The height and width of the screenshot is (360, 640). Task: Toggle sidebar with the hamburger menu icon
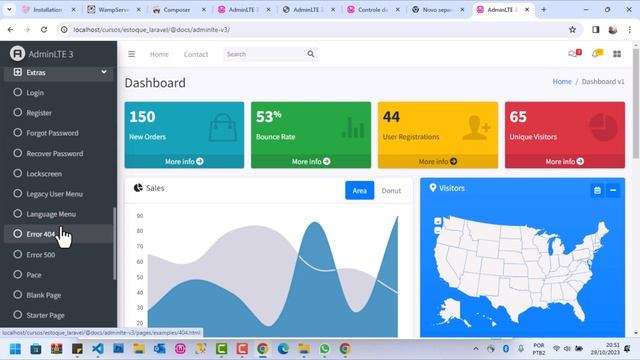pyautogui.click(x=131, y=54)
